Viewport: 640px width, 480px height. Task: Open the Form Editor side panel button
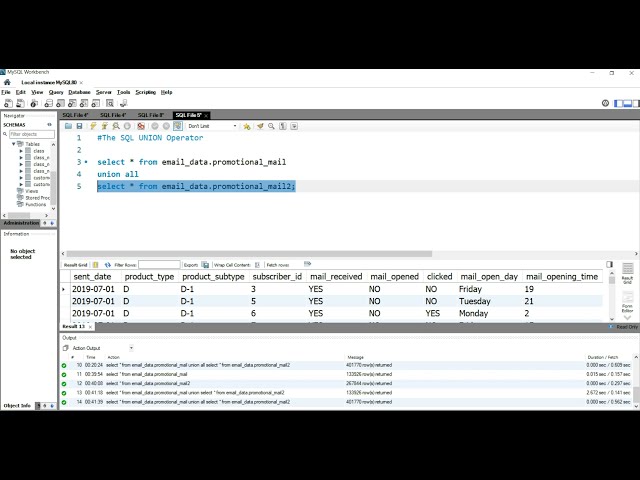(x=627, y=302)
